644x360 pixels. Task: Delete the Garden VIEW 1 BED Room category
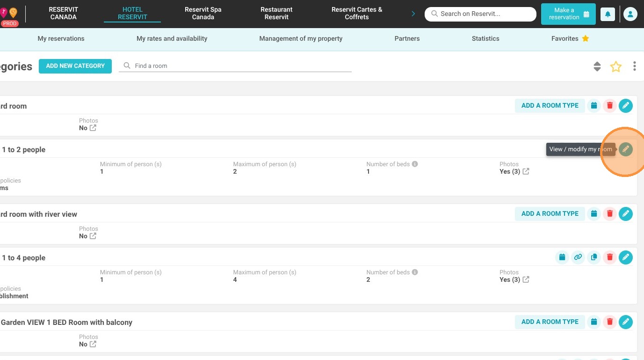pyautogui.click(x=609, y=322)
